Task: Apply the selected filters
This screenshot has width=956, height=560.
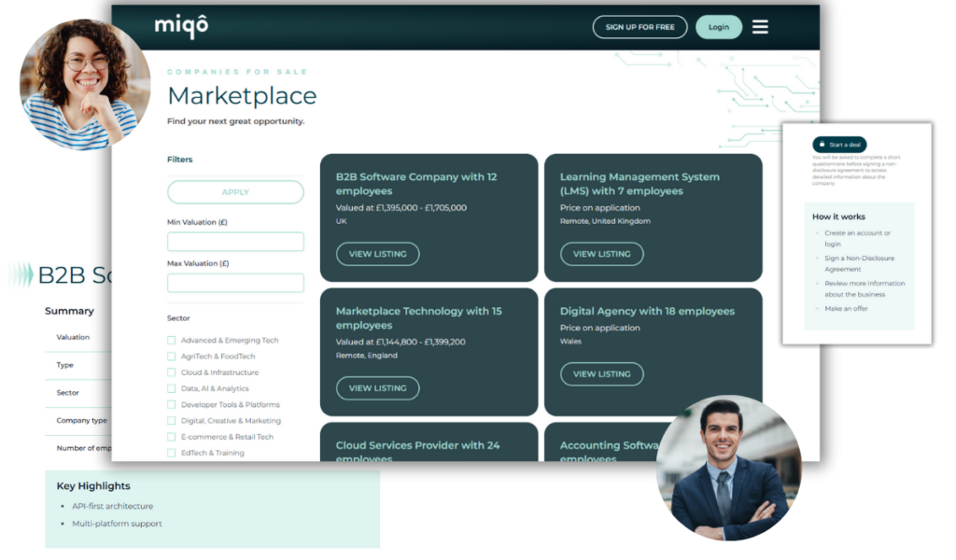Action: [235, 192]
